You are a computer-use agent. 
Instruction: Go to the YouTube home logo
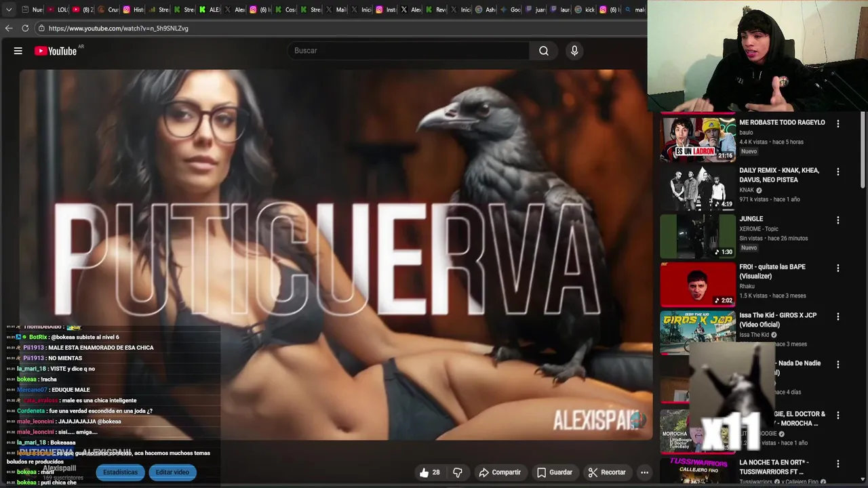[56, 51]
